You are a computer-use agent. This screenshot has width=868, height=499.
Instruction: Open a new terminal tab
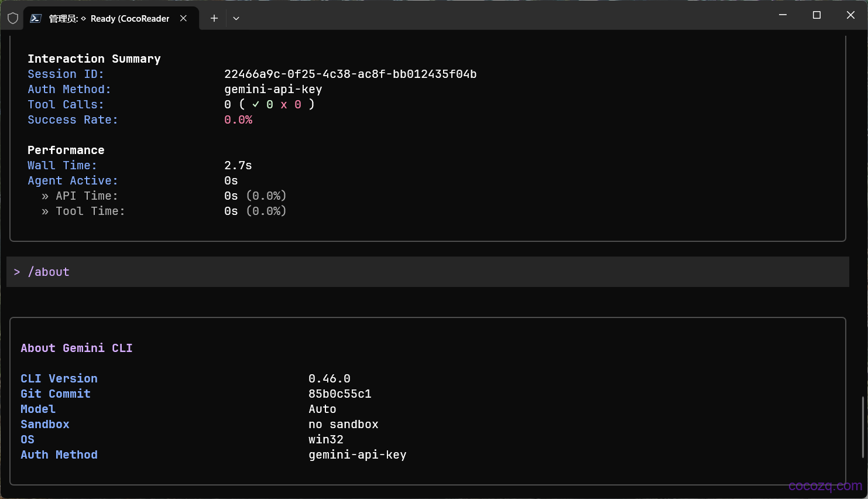(214, 18)
